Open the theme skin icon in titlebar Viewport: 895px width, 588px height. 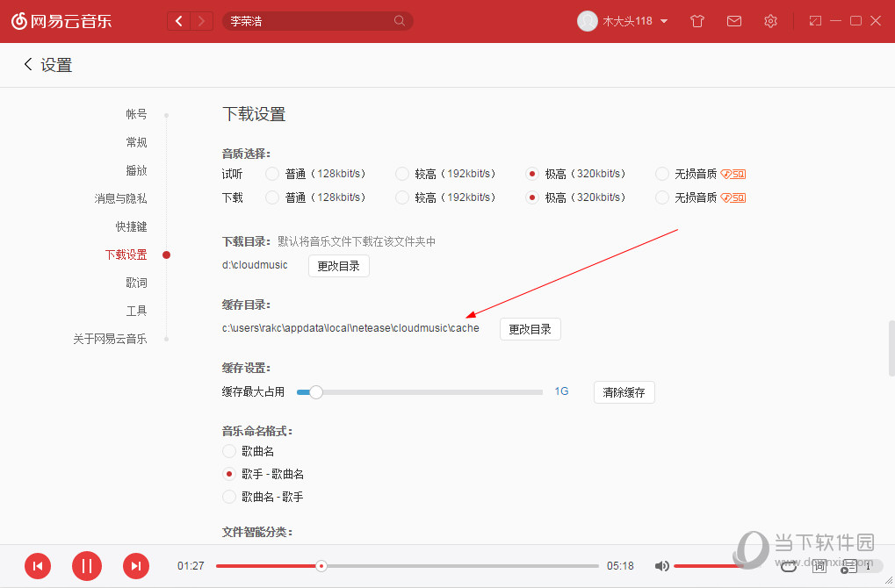[x=697, y=20]
